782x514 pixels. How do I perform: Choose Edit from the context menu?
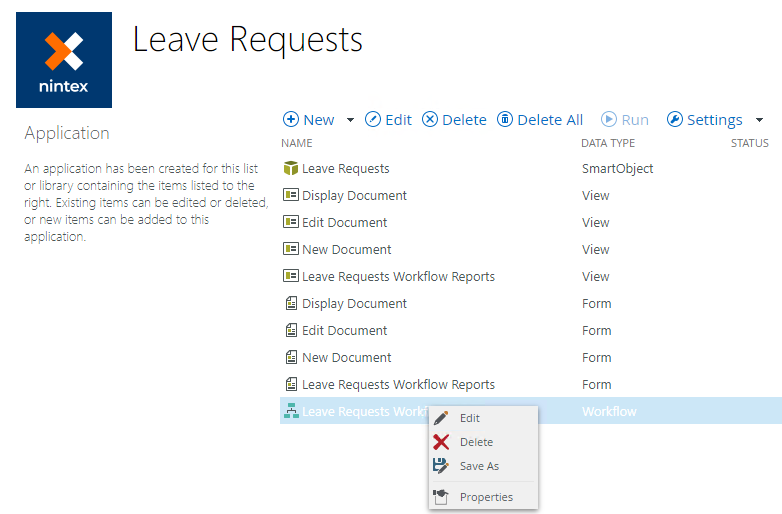click(x=470, y=418)
